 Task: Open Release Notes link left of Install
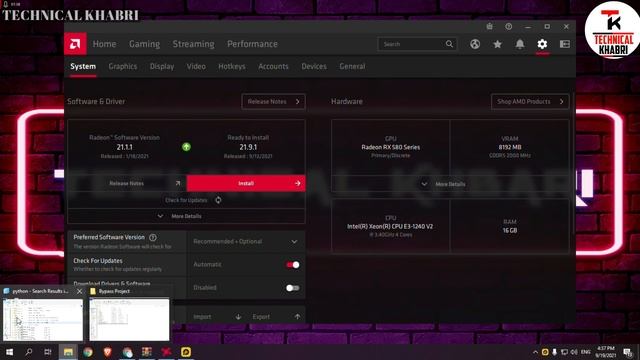pos(127,183)
